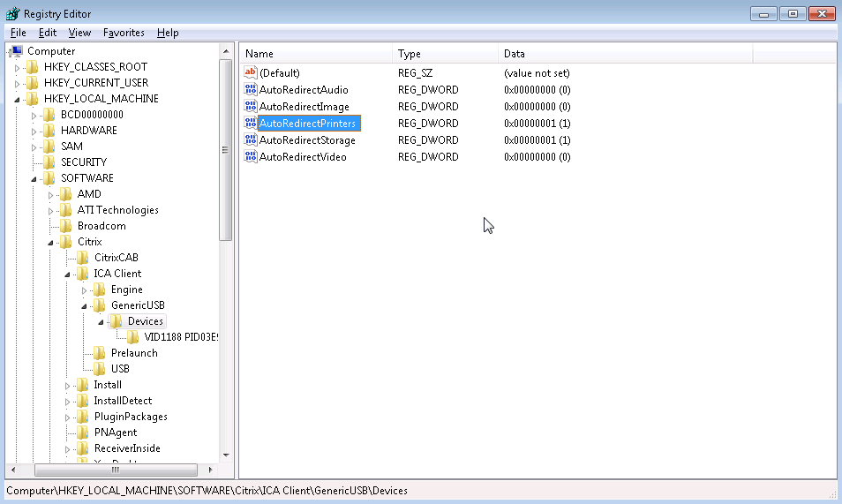Click the tree pane scroll up arrow

coord(226,51)
